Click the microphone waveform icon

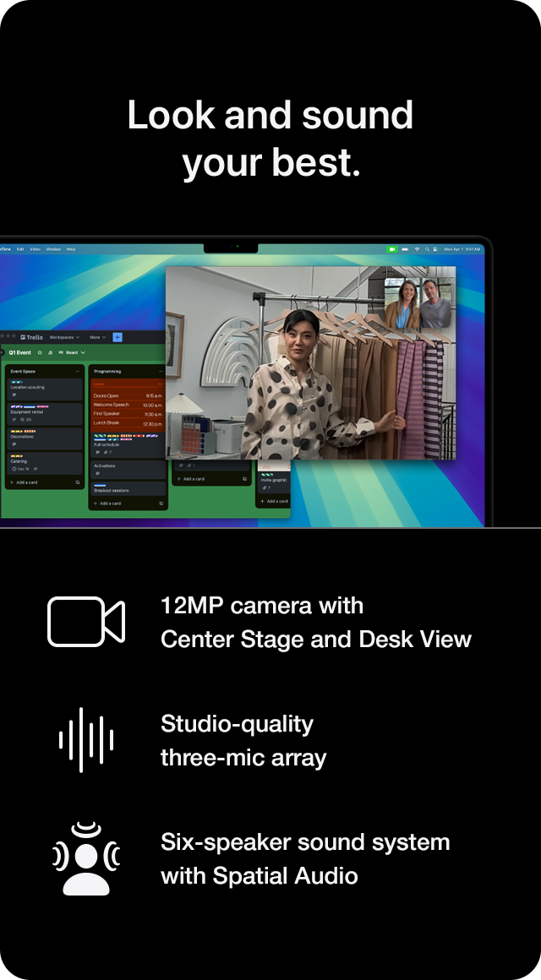click(86, 740)
